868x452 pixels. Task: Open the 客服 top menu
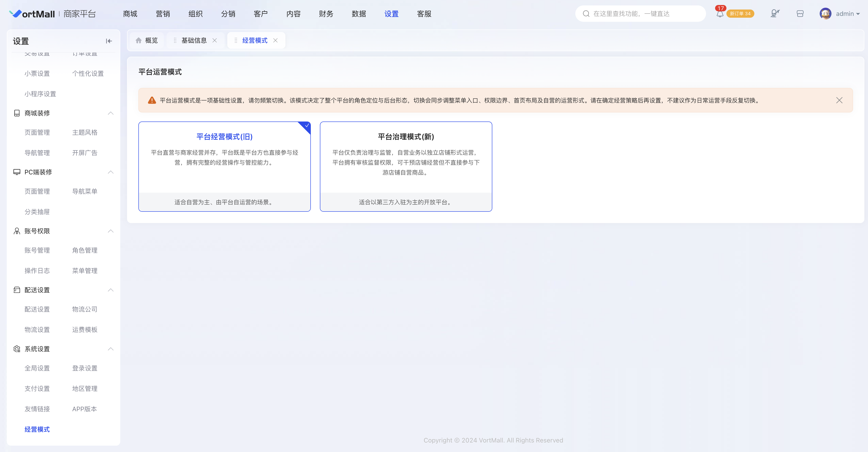coord(424,14)
